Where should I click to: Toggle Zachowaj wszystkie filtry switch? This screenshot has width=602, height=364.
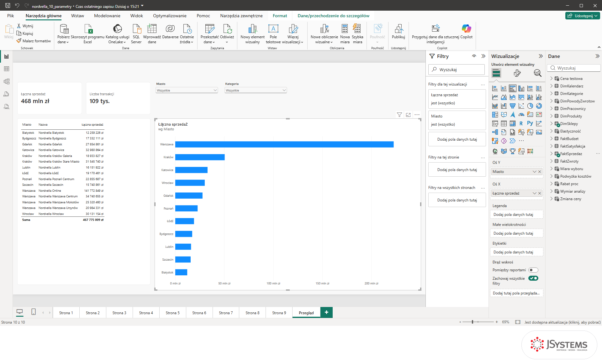click(x=533, y=278)
